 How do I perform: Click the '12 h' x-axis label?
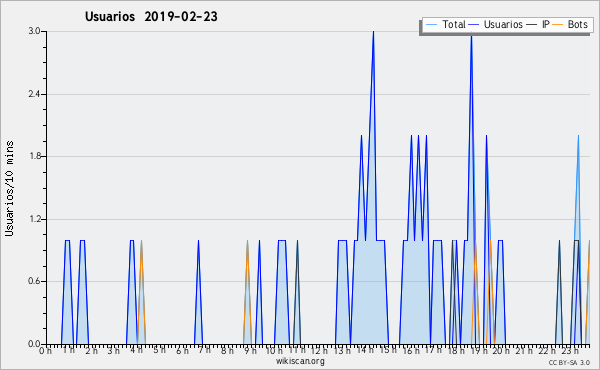319,350
